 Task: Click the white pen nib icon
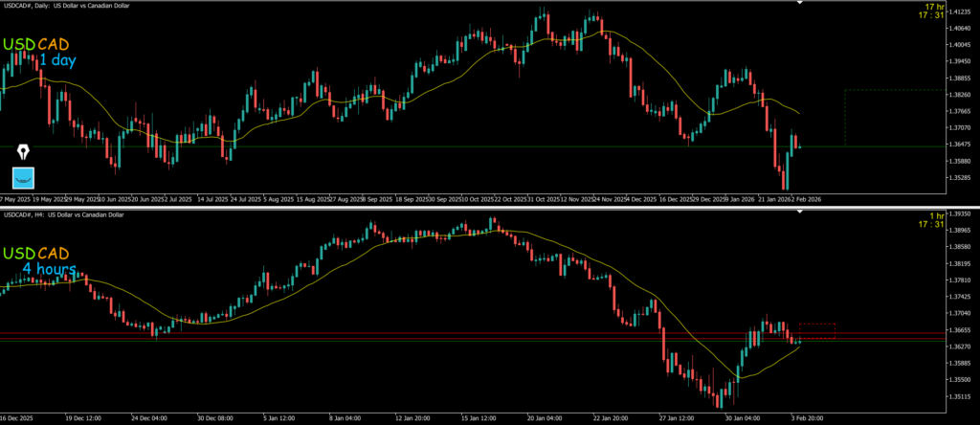coord(23,152)
